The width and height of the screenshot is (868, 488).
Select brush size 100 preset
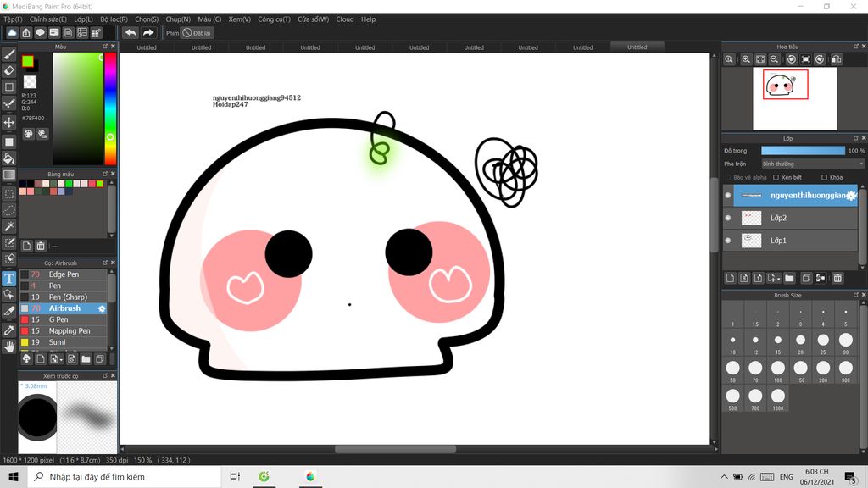(778, 371)
